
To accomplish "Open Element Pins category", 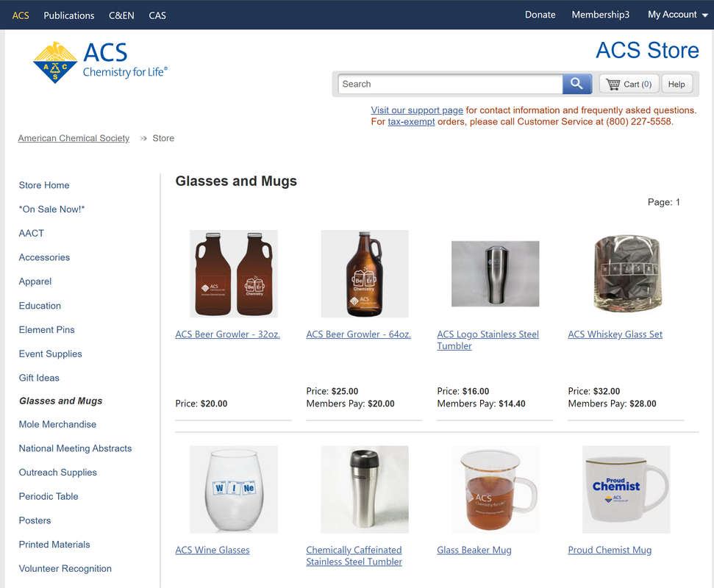I will point(46,330).
